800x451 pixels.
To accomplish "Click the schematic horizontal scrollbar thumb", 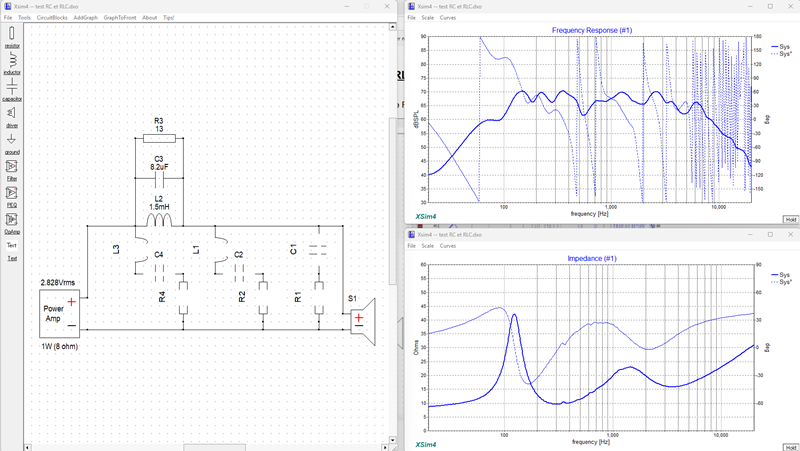I will [x=214, y=447].
